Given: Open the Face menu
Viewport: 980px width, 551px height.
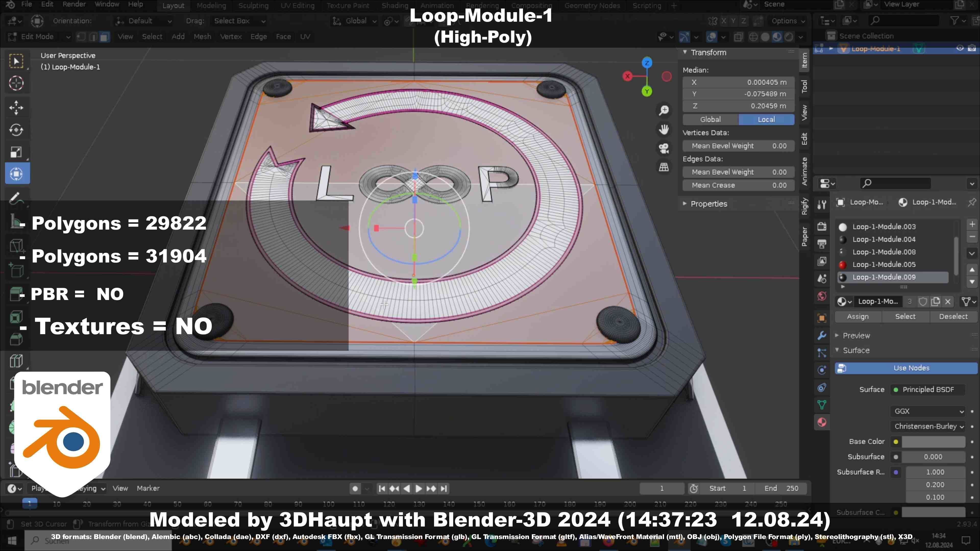Looking at the screenshot, I should 284,36.
